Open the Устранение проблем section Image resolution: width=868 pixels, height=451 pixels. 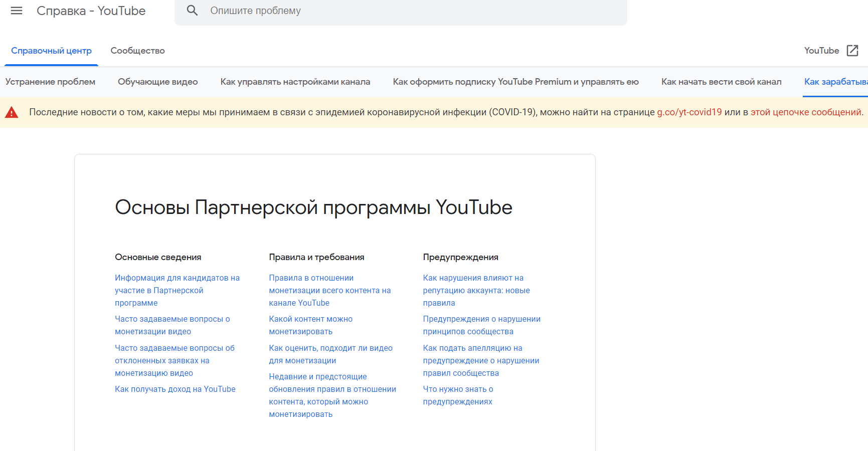point(50,82)
